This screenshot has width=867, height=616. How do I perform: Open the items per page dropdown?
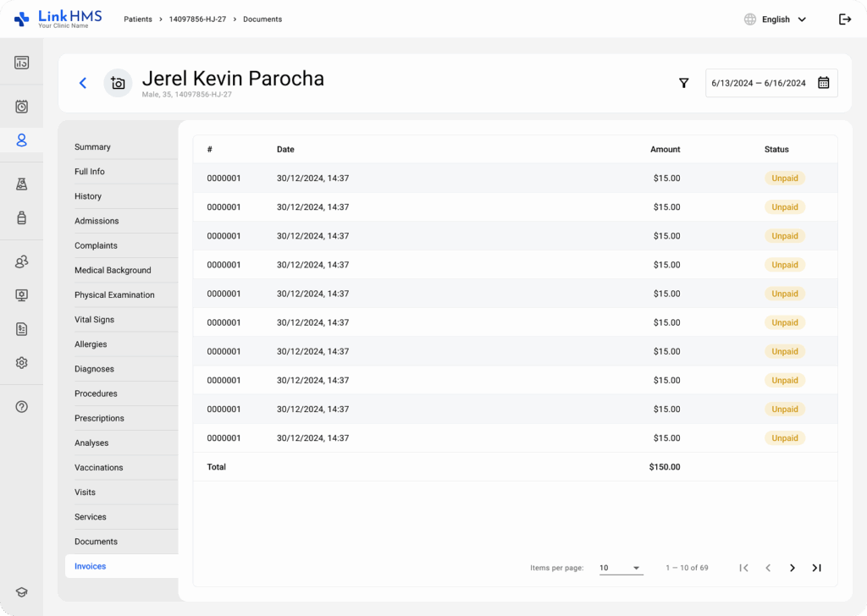(x=621, y=568)
